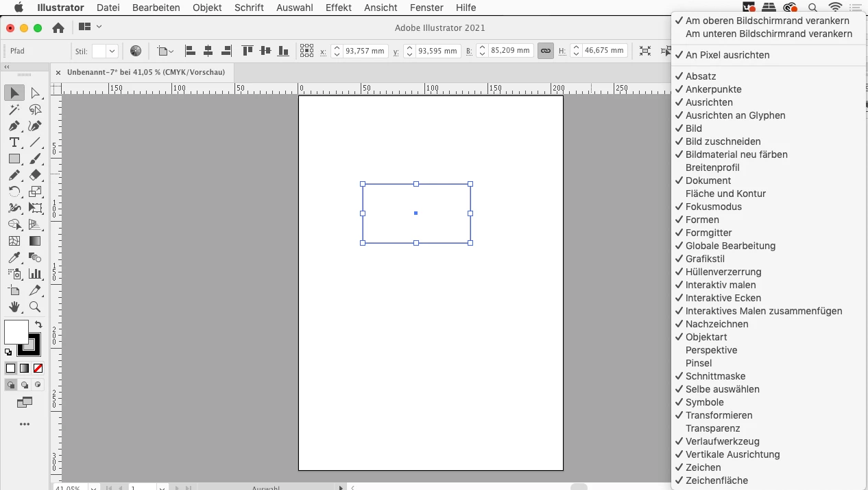This screenshot has height=490, width=868.
Task: Click the Y position input field
Action: [x=438, y=51]
